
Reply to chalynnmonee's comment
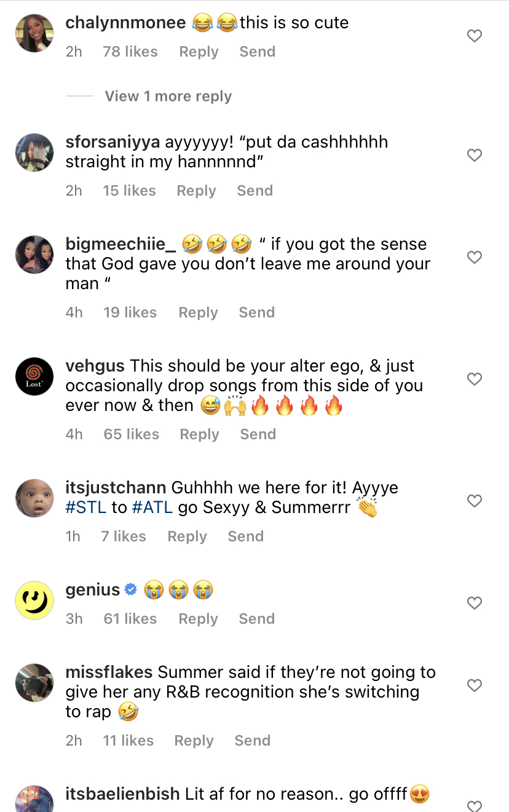[199, 52]
